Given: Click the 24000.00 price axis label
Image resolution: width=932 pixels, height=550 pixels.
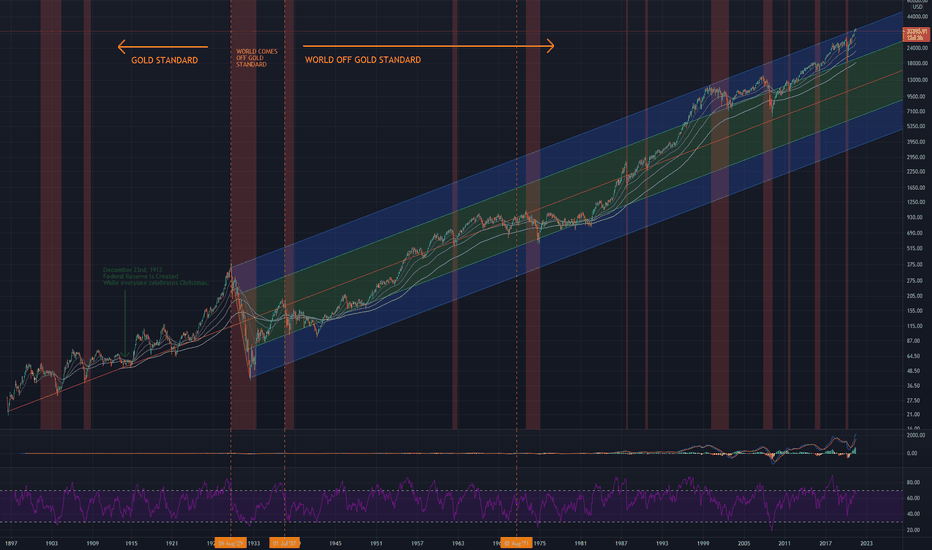Looking at the screenshot, I should click(x=917, y=48).
